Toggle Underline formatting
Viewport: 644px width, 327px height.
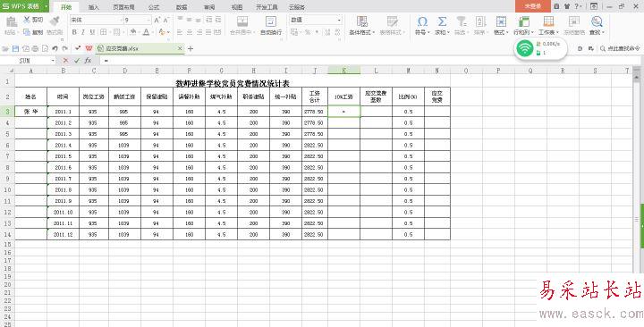pos(92,32)
